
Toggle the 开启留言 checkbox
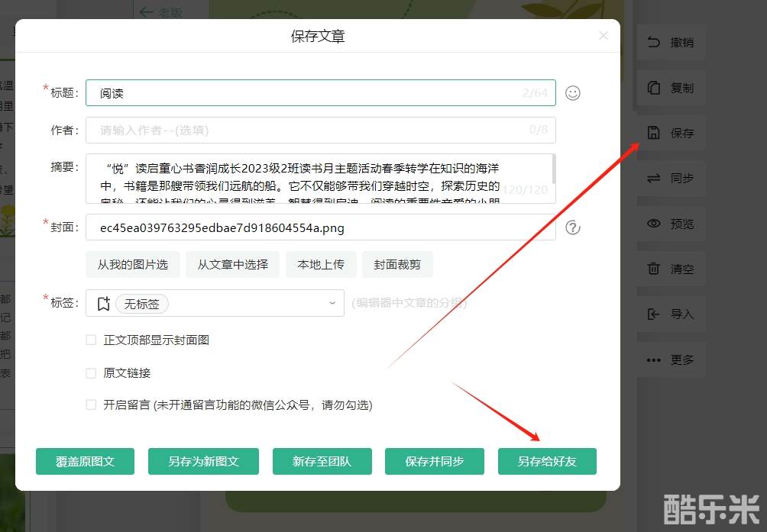(x=91, y=405)
